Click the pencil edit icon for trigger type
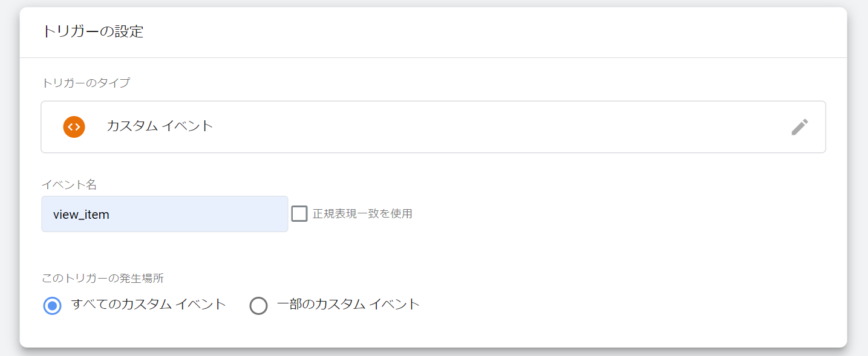This screenshot has height=356, width=868. tap(799, 127)
